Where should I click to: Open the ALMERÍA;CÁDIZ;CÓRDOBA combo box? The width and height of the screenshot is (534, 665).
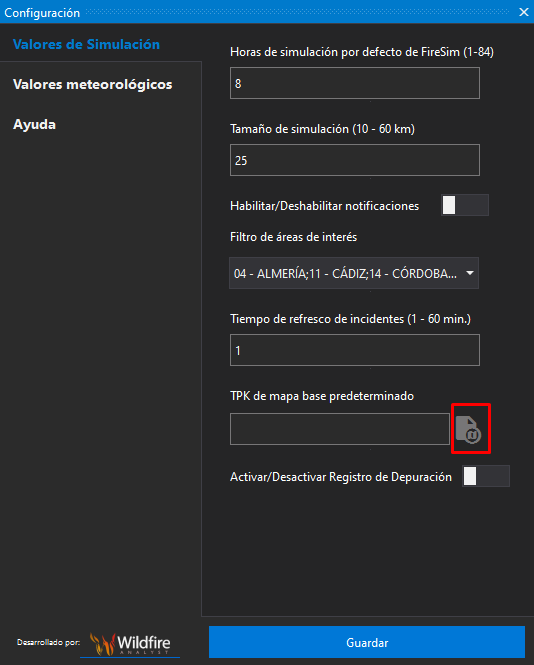354,273
